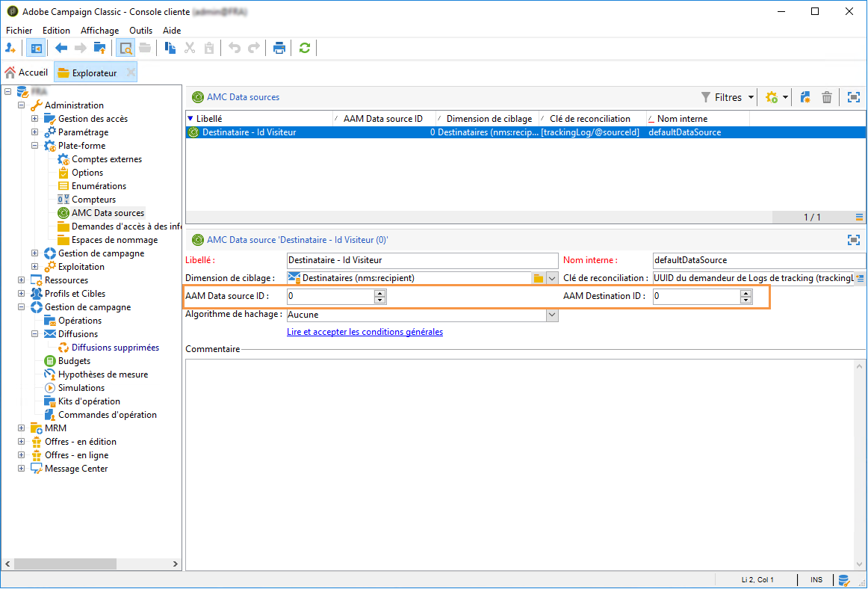Click the connect user icon in toolbar
This screenshot has height=589, width=868.
[x=10, y=48]
